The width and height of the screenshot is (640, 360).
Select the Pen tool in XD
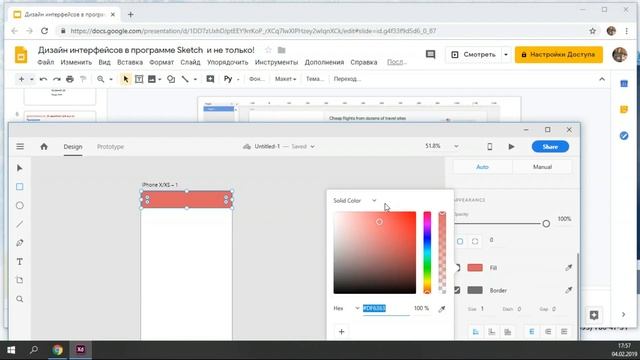tap(20, 243)
